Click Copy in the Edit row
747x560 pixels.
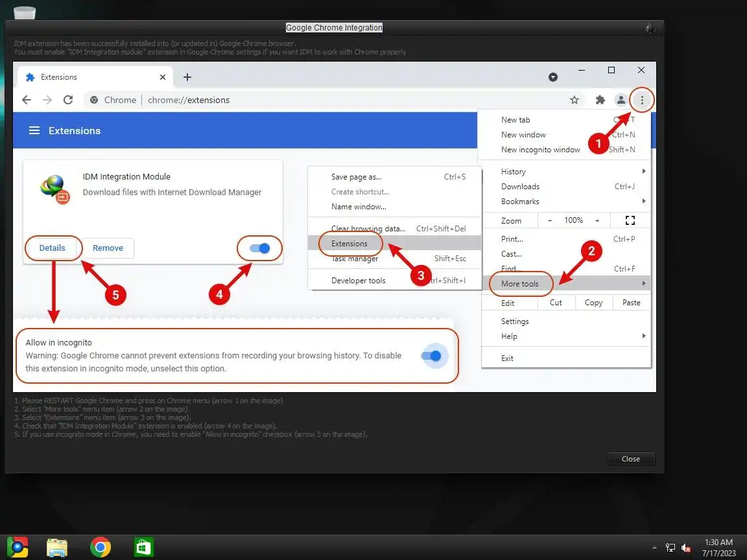[593, 303]
